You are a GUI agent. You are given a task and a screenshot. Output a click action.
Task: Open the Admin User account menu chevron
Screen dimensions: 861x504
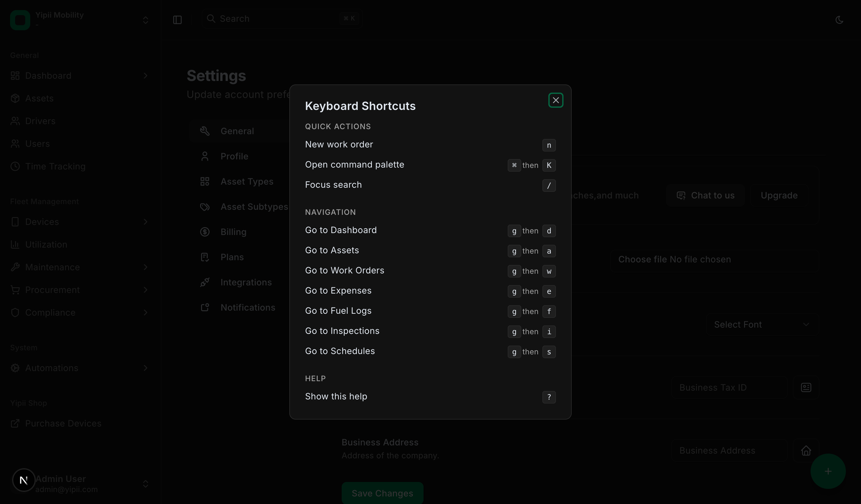(146, 484)
